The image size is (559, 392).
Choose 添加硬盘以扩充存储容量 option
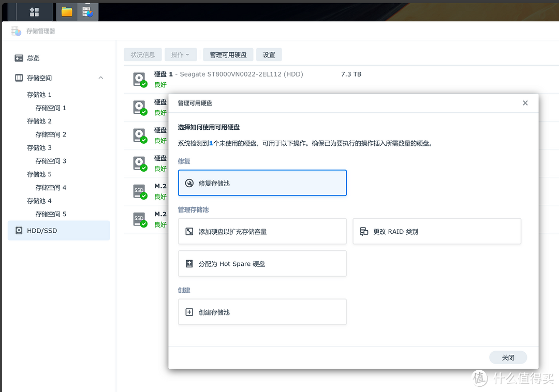262,232
